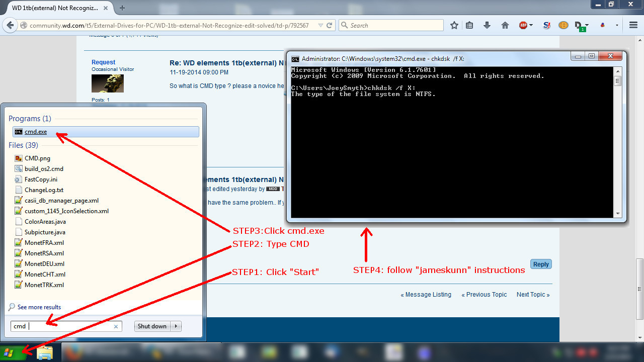Open the D extension dropdown arrow

[587, 25]
